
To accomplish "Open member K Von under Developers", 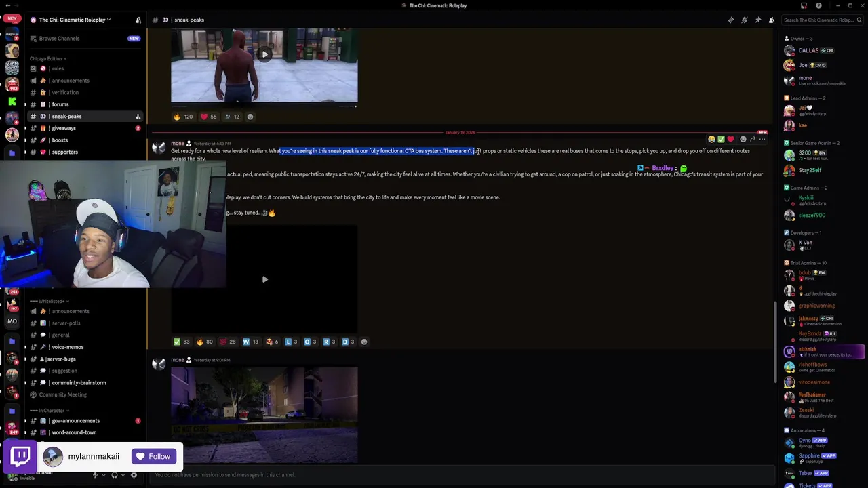I will click(x=823, y=245).
